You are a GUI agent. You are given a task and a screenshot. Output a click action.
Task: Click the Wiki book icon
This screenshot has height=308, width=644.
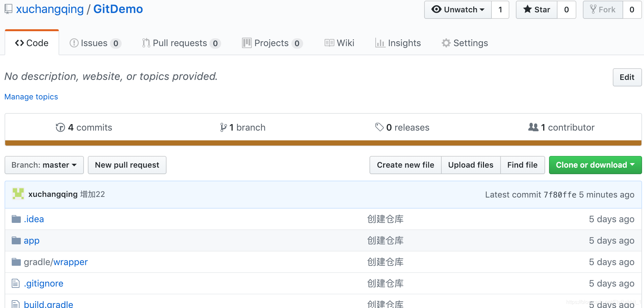point(329,43)
